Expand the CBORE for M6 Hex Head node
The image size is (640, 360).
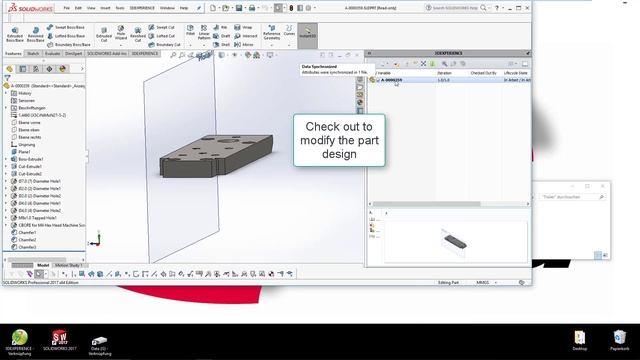click(6, 225)
